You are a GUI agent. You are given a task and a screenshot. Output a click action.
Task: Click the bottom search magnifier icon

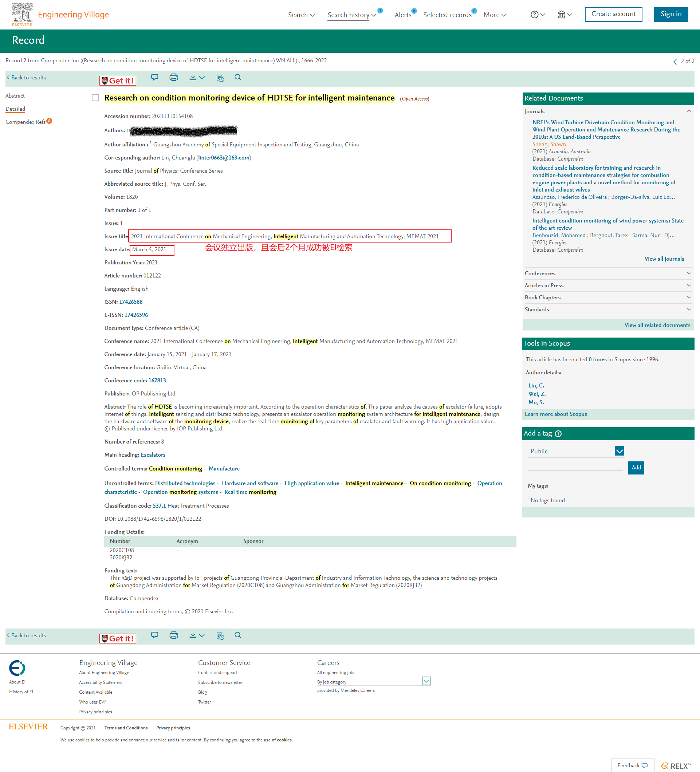coord(238,635)
